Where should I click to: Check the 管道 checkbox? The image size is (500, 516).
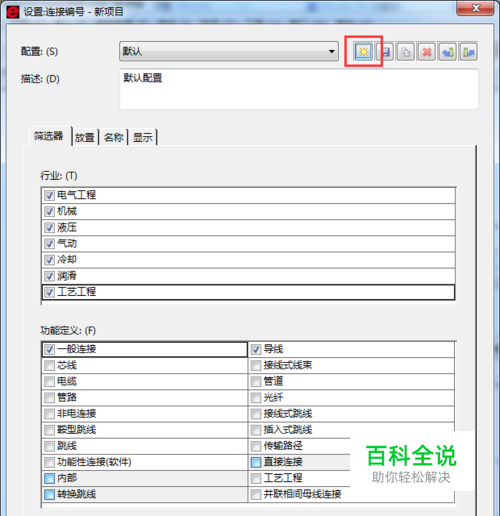pos(256,382)
